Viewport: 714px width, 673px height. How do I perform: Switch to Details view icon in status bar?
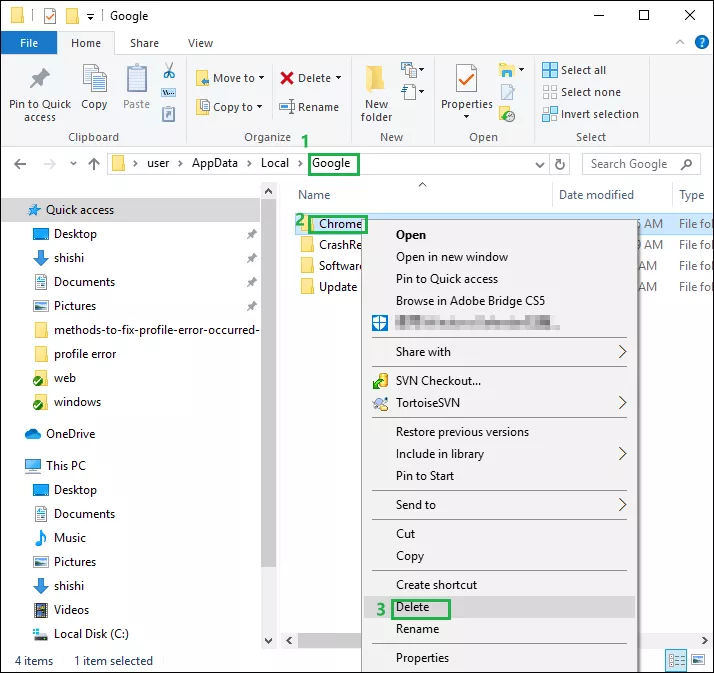(x=676, y=659)
